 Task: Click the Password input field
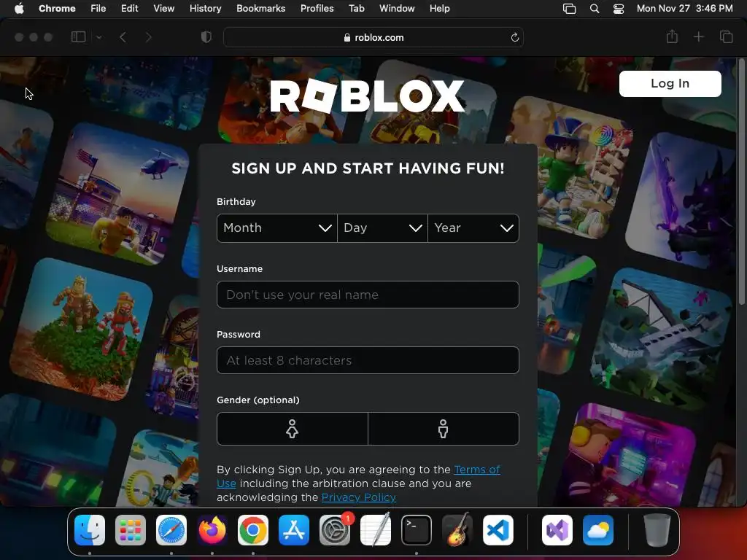point(368,360)
